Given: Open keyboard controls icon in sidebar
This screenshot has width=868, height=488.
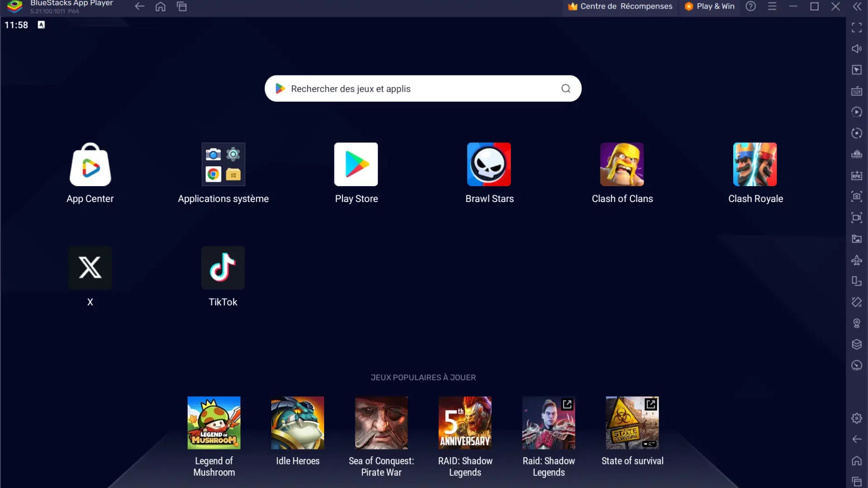Looking at the screenshot, I should click(x=857, y=91).
